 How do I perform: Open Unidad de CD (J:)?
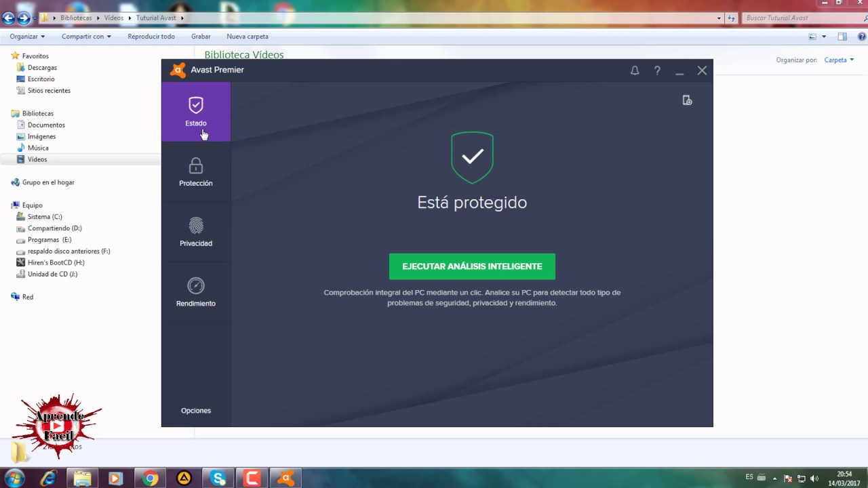52,274
